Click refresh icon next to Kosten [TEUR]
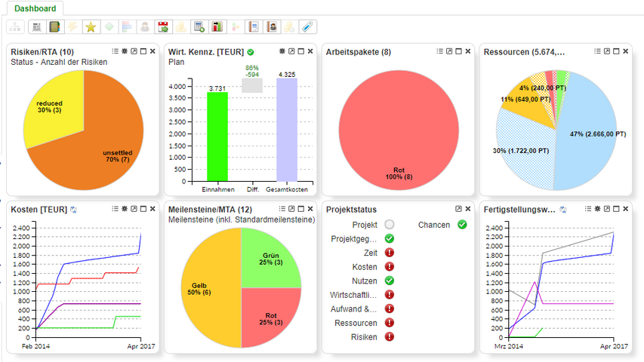This screenshot has height=362, width=644. 73,209
